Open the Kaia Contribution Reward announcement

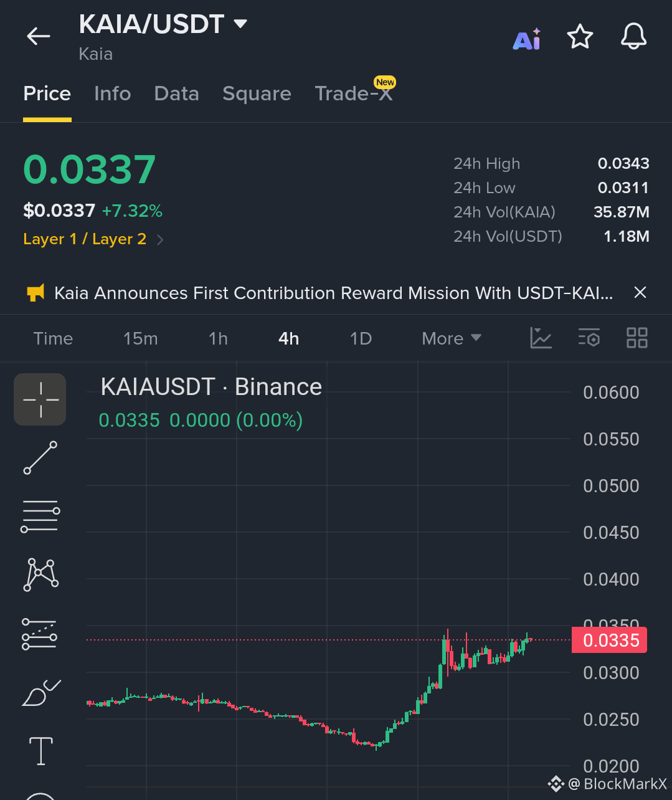click(x=333, y=293)
